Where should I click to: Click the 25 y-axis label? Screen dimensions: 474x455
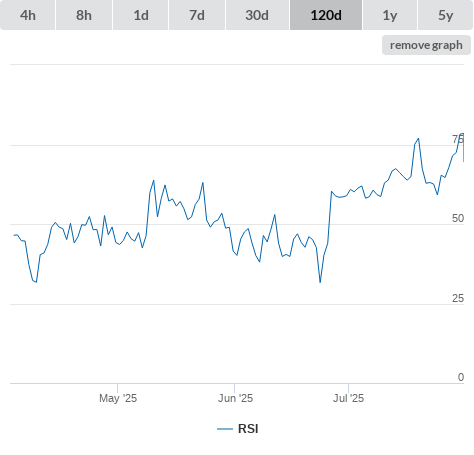458,298
